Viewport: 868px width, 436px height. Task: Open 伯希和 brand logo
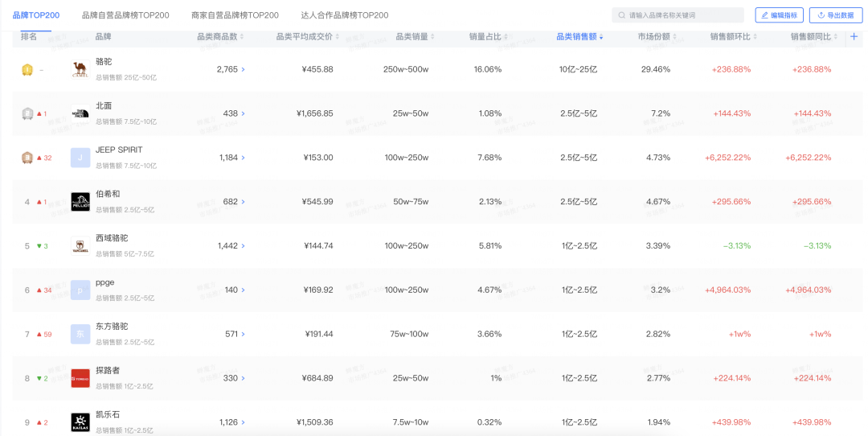(80, 202)
